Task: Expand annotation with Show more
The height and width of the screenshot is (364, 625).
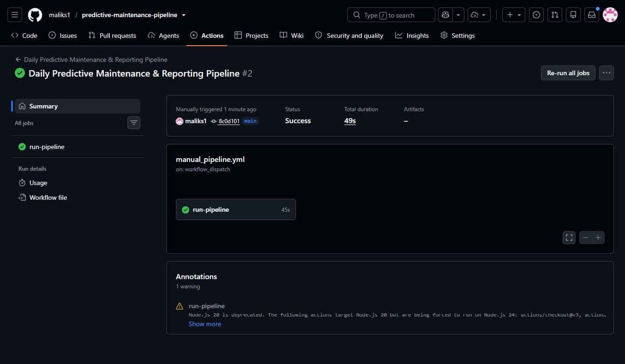Action: 205,324
